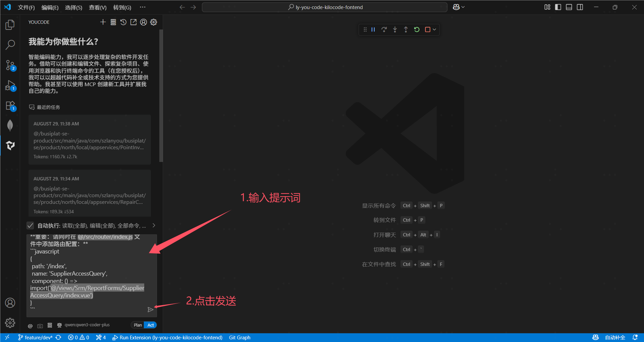Viewport: 644px width, 342px height.
Task: Open the 文件(F) menu
Action: [x=26, y=7]
